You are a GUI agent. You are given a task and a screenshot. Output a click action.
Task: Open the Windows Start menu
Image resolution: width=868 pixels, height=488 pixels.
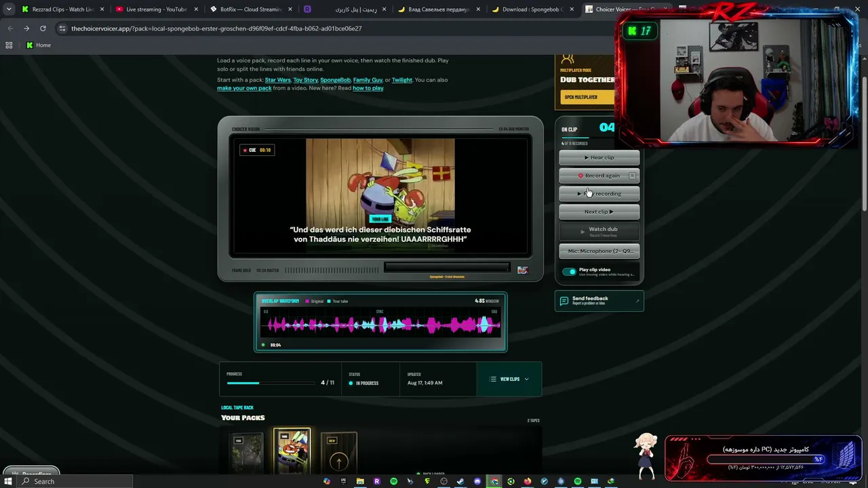[7, 481]
